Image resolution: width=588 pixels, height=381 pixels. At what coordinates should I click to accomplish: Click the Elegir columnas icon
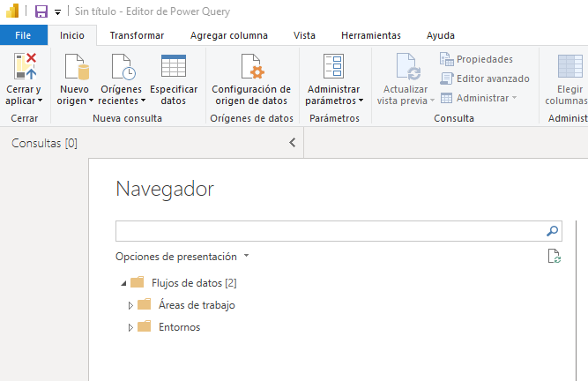570,65
